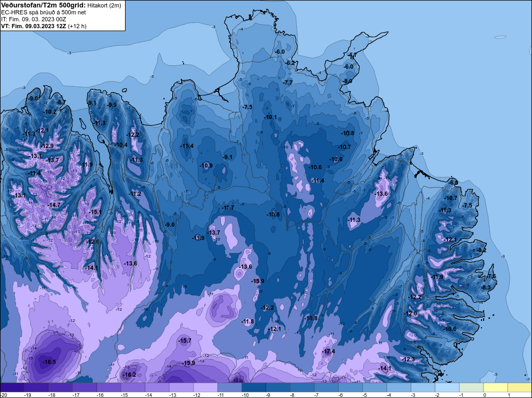Click the legend swatch labeled -10
Screen dimensions: 532x398
click(x=254, y=387)
